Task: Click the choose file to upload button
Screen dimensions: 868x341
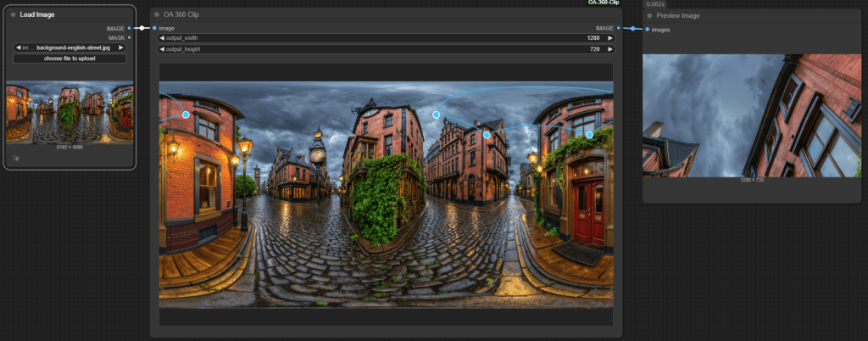Action: [70, 59]
